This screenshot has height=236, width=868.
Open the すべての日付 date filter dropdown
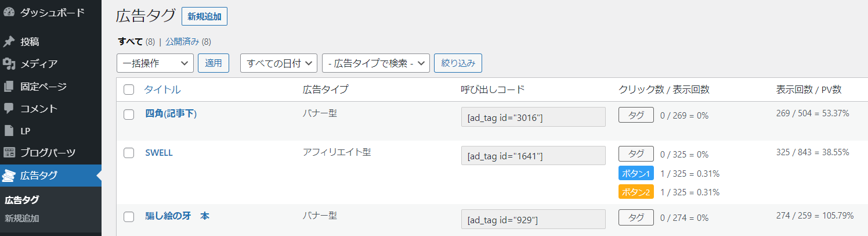279,63
